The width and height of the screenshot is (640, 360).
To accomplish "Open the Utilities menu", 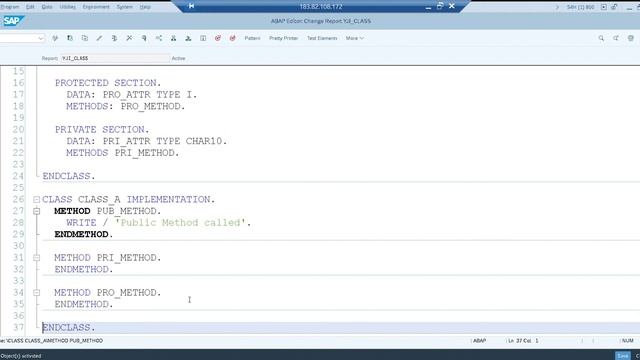I will [x=67, y=7].
